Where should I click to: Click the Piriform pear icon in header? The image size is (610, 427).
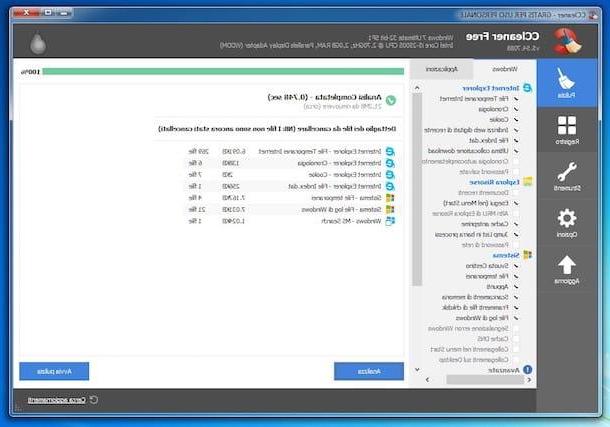(x=38, y=42)
